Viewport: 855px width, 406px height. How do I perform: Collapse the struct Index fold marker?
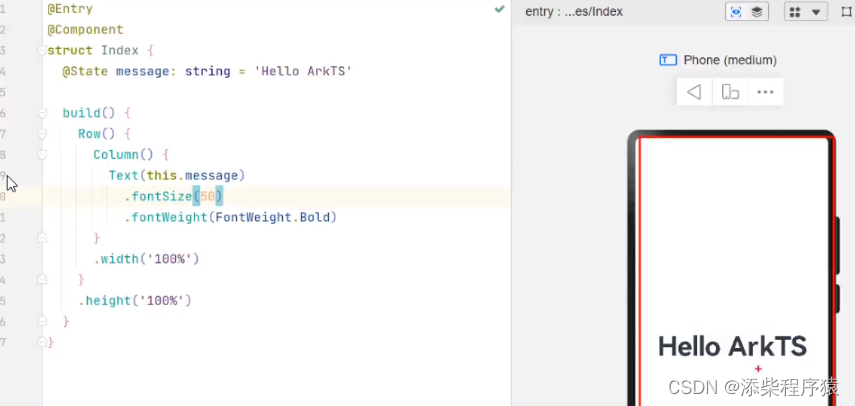click(42, 51)
